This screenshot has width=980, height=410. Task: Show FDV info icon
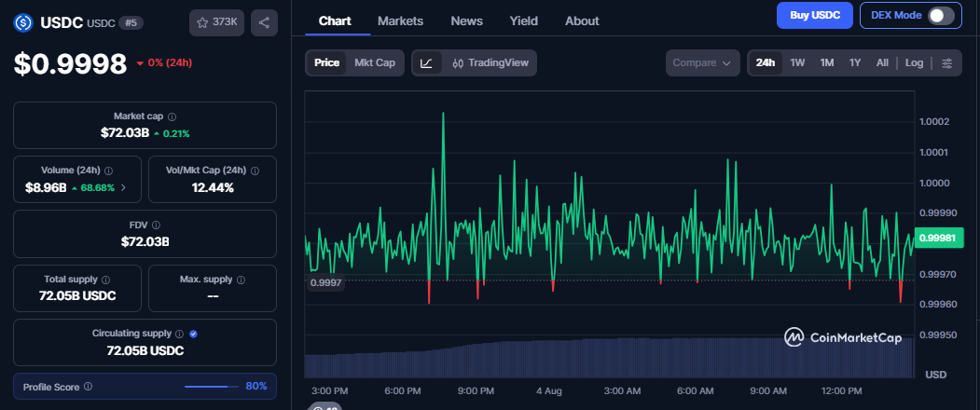tap(157, 225)
